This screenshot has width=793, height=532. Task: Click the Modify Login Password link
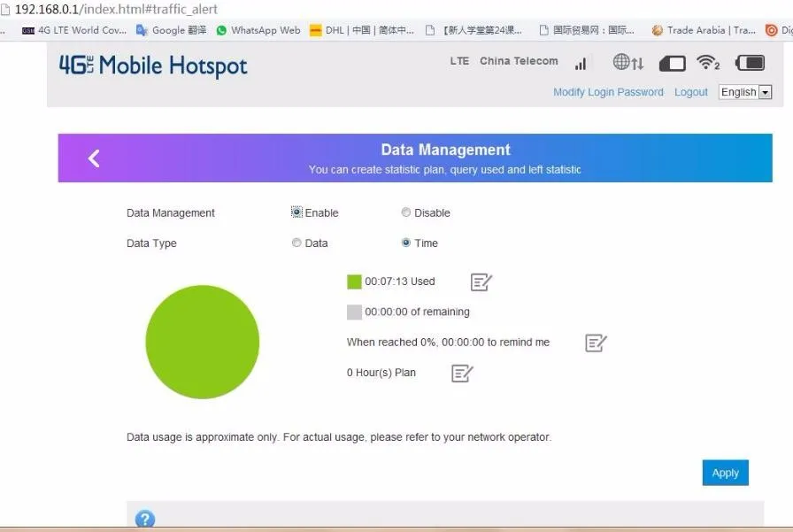608,92
